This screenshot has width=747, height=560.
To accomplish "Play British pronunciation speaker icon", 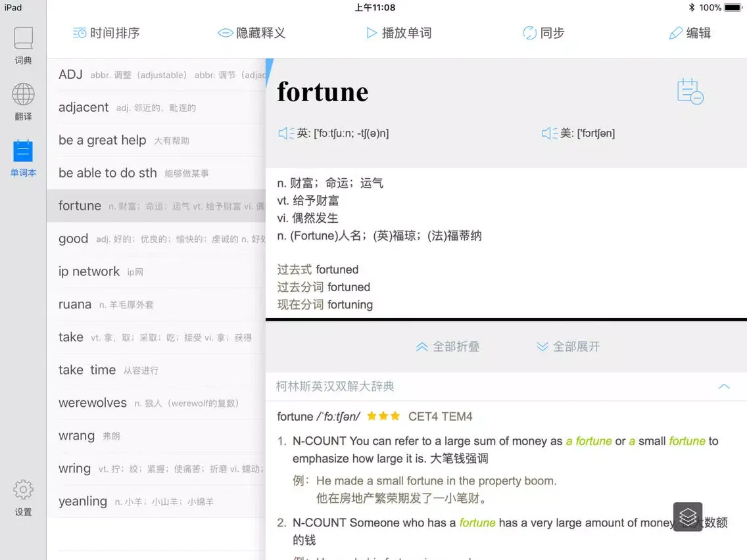I will tap(286, 133).
